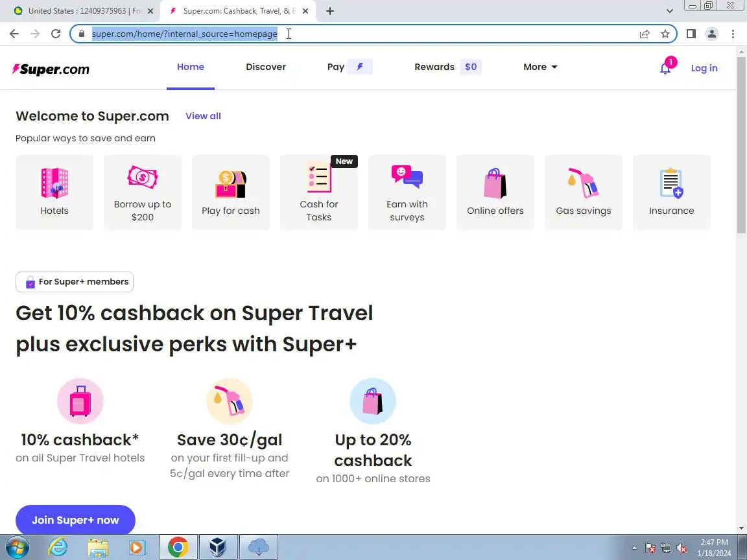The width and height of the screenshot is (747, 560).
Task: Open the Rewards nav tab
Action: pyautogui.click(x=434, y=67)
